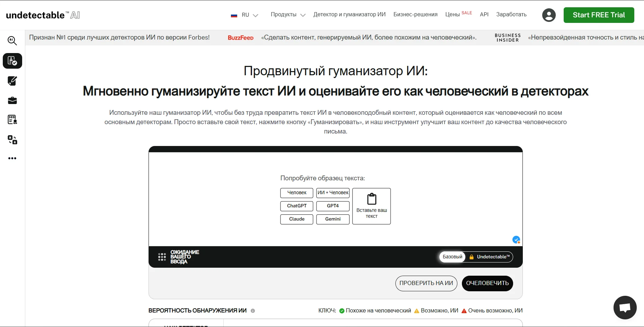The image size is (644, 327).
Task: Open the live chat bubble
Action: (x=625, y=308)
